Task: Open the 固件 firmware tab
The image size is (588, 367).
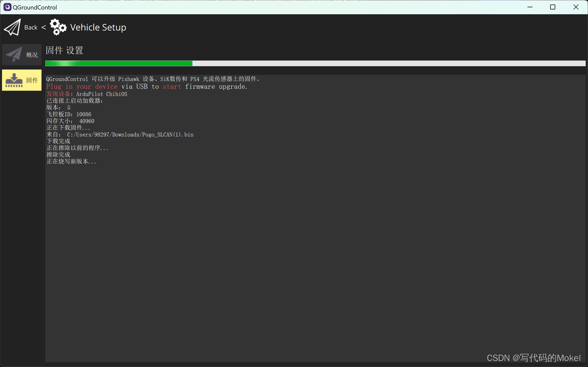Action: pos(22,80)
